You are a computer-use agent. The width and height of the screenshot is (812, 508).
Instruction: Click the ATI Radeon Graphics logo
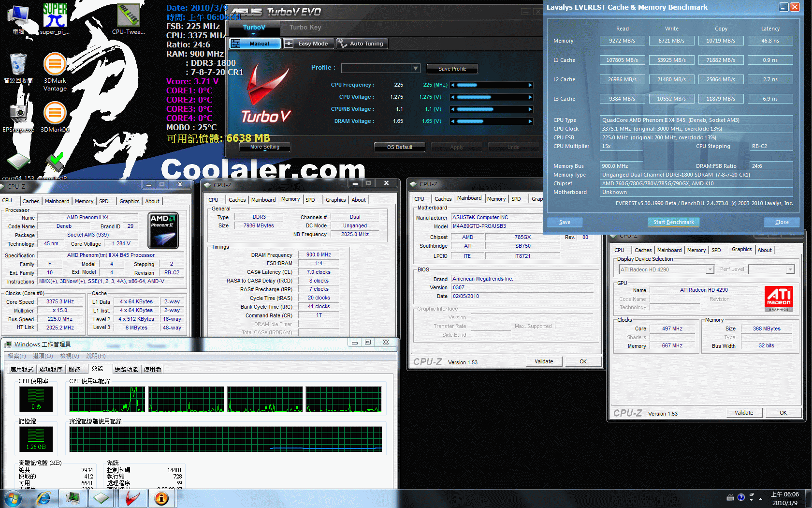coord(779,299)
